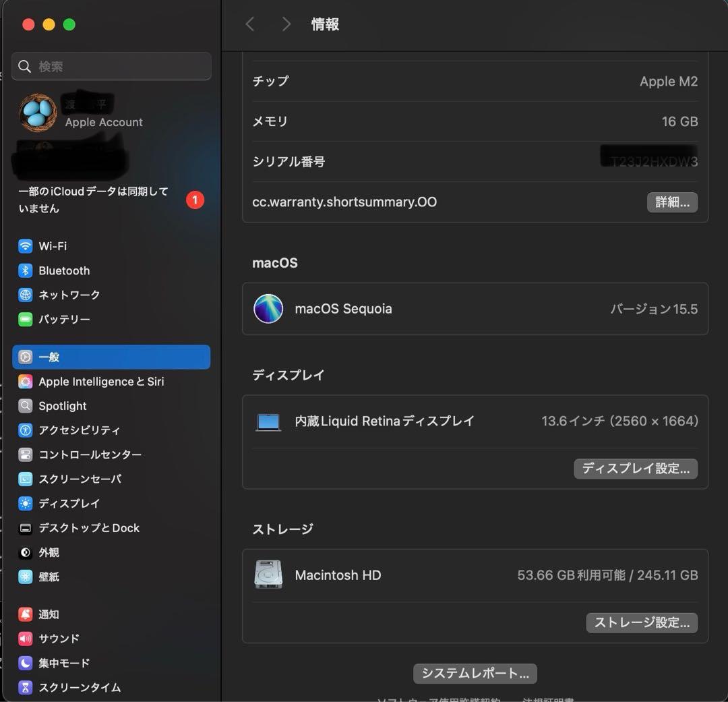This screenshot has width=728, height=702.
Task: Click the 詳細... warranty button
Action: click(672, 202)
